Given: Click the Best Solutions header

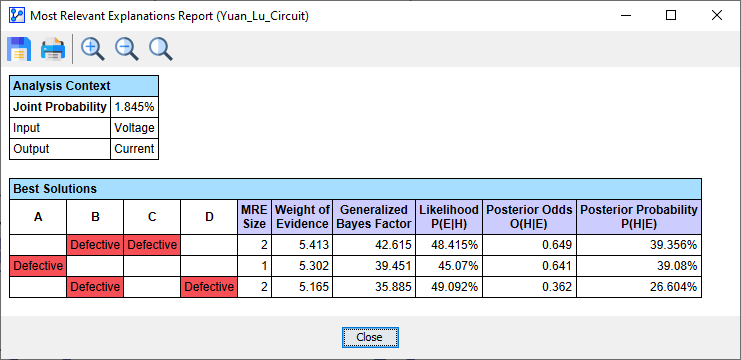Looking at the screenshot, I should (355, 189).
